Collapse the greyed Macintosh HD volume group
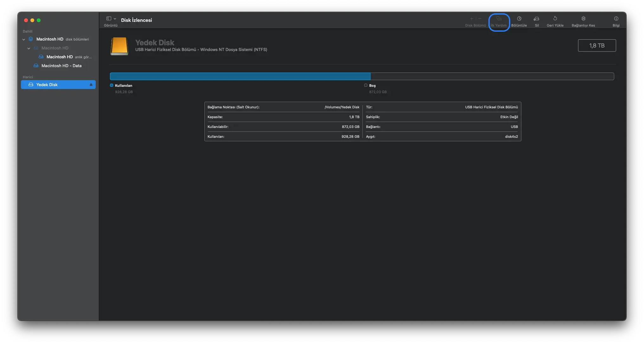 [x=29, y=48]
